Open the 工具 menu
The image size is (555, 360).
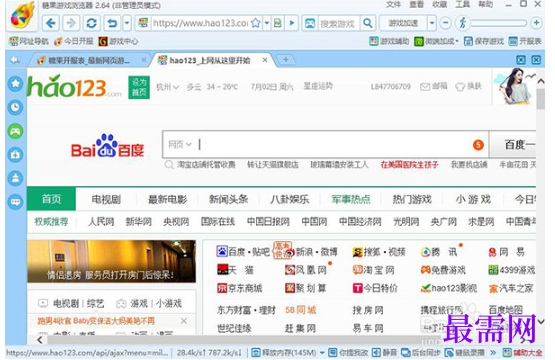462,5
